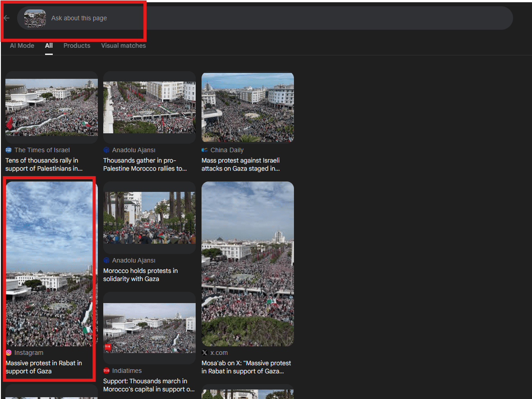Open 'Morocco holds protests in solidarity with Gaza'

coord(140,275)
